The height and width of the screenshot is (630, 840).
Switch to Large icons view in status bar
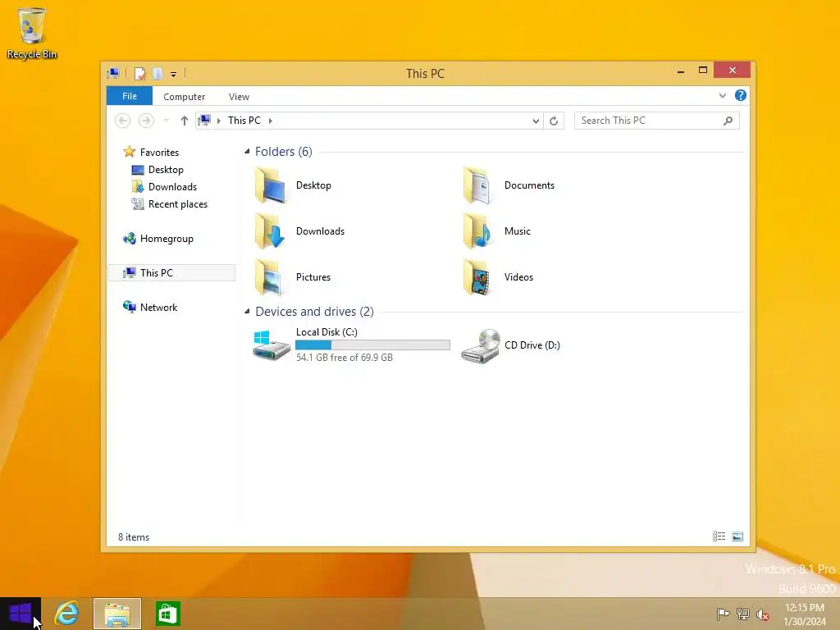(x=737, y=536)
